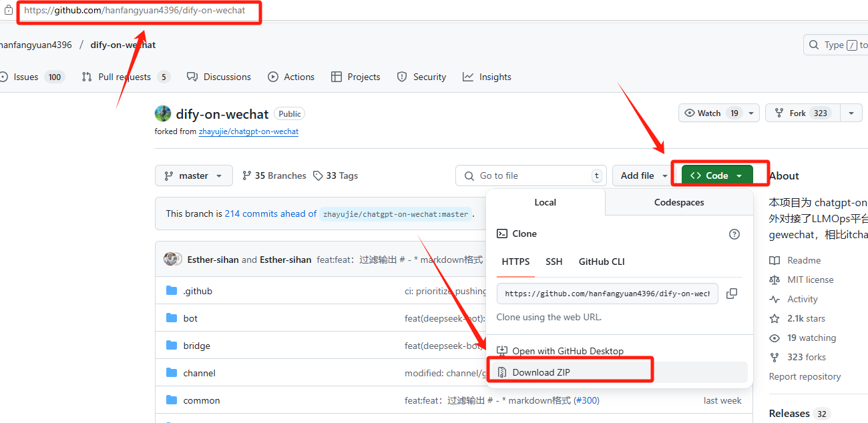The height and width of the screenshot is (423, 868).
Task: Open with GitHub Desktop
Action: 568,351
